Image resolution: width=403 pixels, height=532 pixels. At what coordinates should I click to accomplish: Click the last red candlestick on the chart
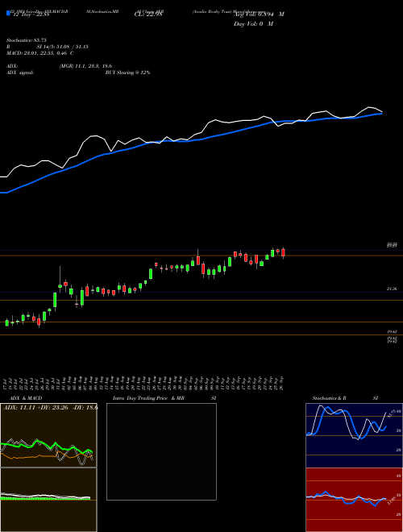pyautogui.click(x=283, y=253)
